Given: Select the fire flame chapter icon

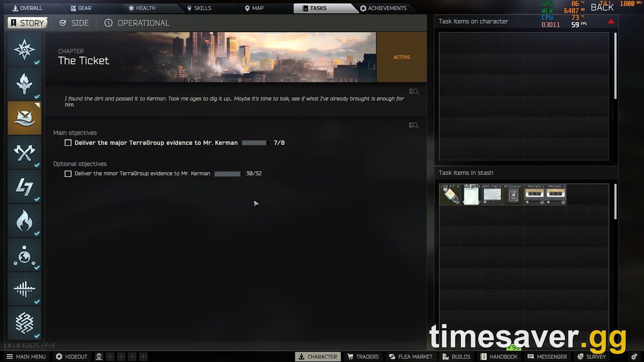Looking at the screenshot, I should click(x=25, y=221).
